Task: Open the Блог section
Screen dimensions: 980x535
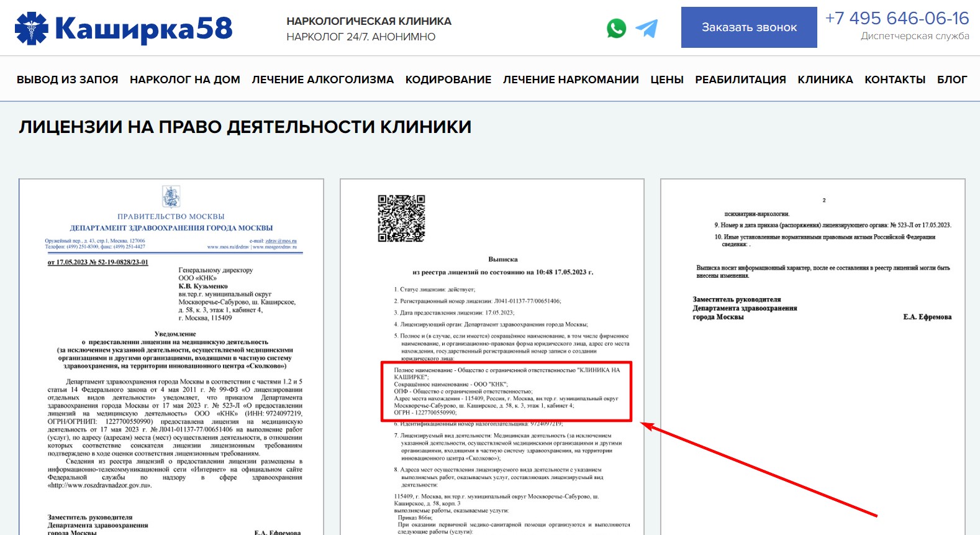Action: click(951, 80)
